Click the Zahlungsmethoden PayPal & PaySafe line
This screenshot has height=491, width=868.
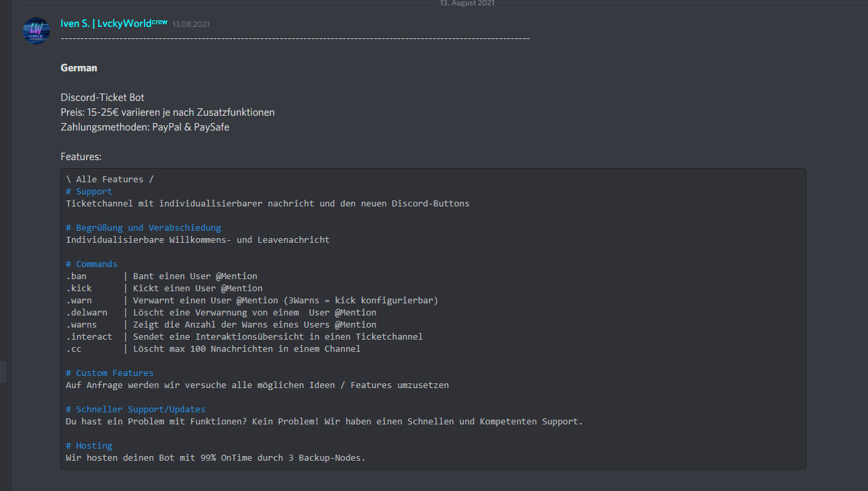pyautogui.click(x=145, y=127)
